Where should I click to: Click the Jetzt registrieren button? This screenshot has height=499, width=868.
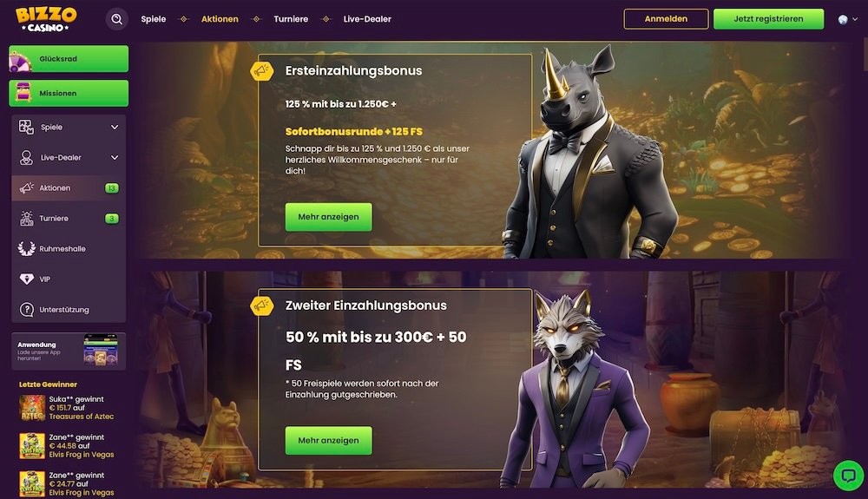click(x=768, y=19)
